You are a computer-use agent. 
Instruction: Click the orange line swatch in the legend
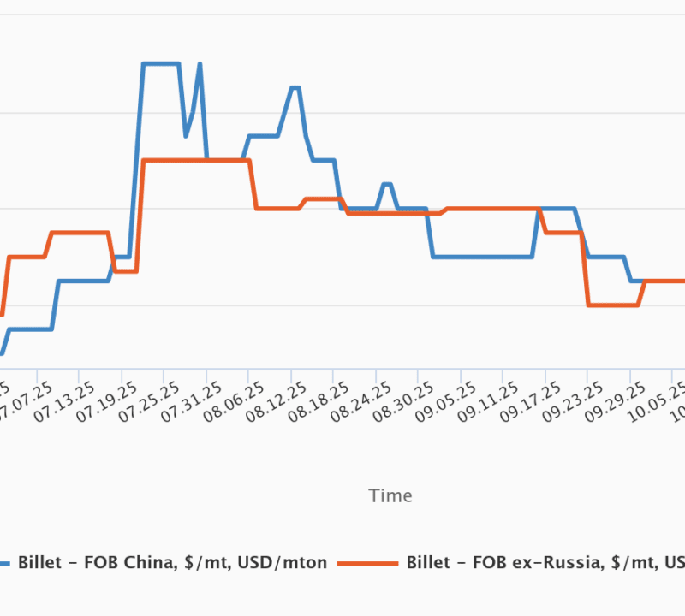368,563
